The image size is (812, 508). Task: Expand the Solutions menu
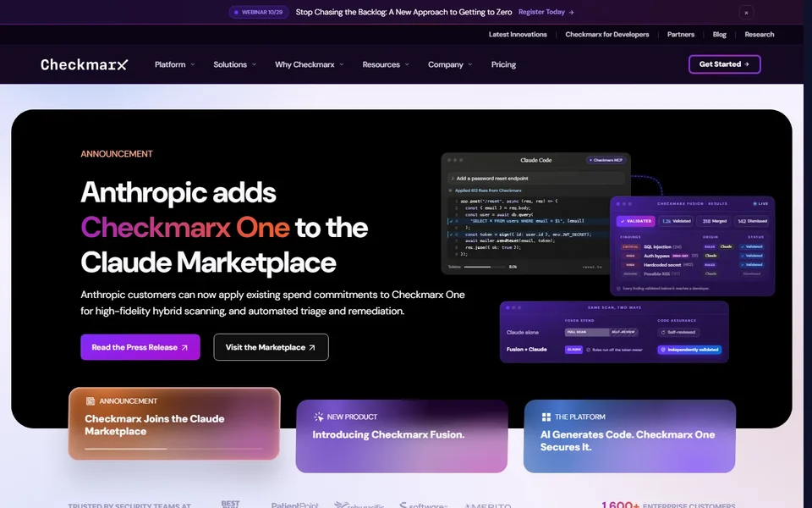click(234, 64)
